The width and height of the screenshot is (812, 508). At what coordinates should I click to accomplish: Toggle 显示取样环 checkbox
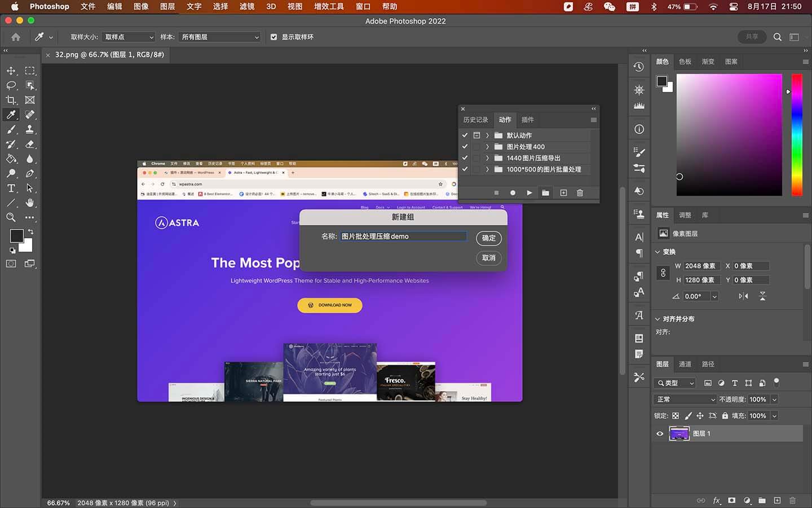pyautogui.click(x=273, y=37)
